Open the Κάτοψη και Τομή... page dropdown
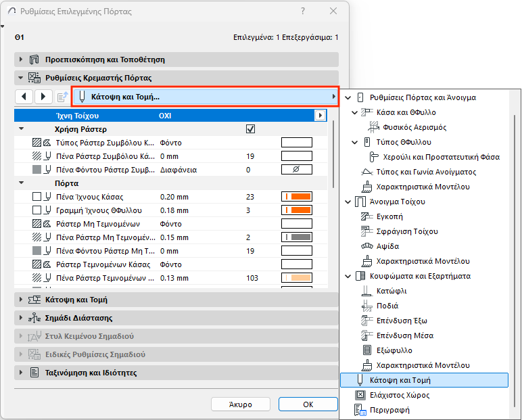This screenshot has width=522, height=420. tap(205, 97)
